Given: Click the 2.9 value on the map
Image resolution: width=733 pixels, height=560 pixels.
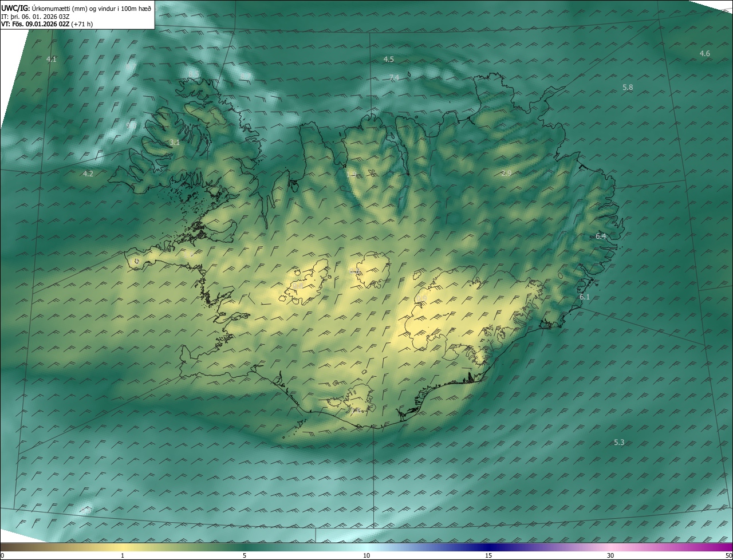Looking at the screenshot, I should (x=506, y=173).
